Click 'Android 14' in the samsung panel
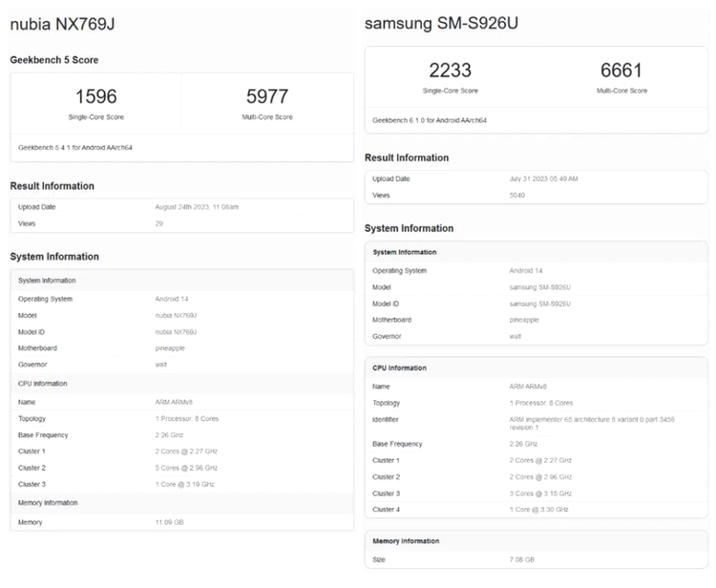The height and width of the screenshot is (588, 716). [x=526, y=270]
